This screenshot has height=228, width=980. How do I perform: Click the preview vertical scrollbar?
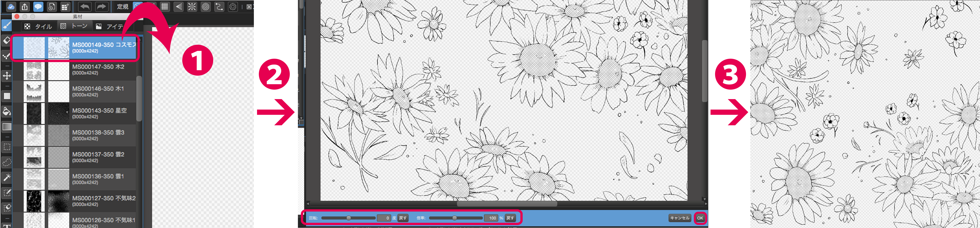704,71
